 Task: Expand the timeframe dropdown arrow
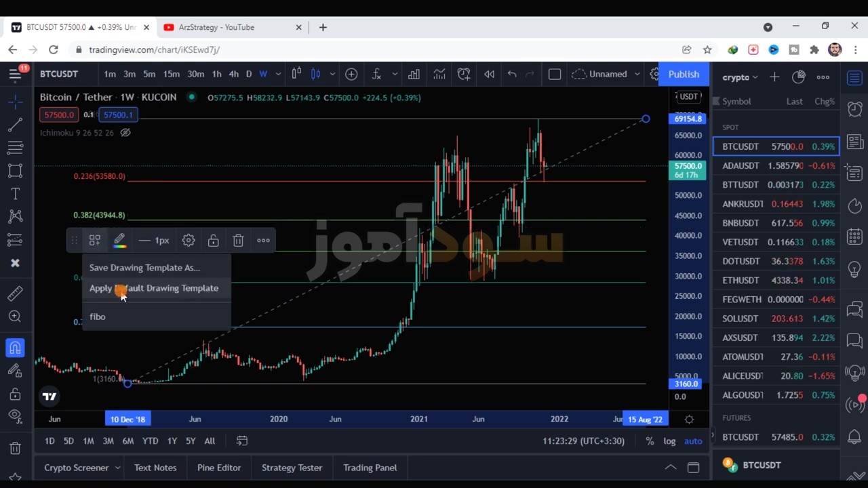(x=277, y=74)
